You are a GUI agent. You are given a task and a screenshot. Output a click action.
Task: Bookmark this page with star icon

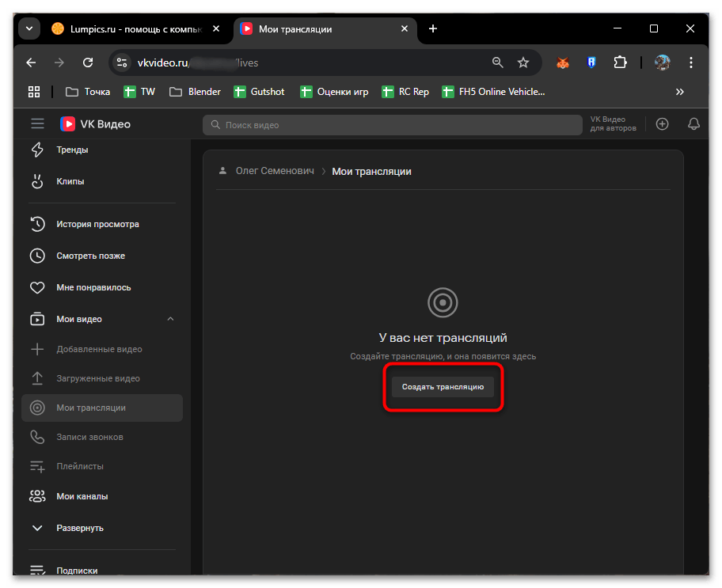[x=523, y=63]
